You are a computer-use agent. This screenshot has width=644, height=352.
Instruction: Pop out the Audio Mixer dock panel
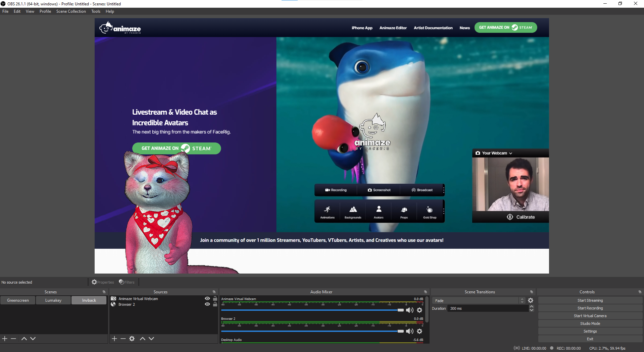tap(426, 292)
